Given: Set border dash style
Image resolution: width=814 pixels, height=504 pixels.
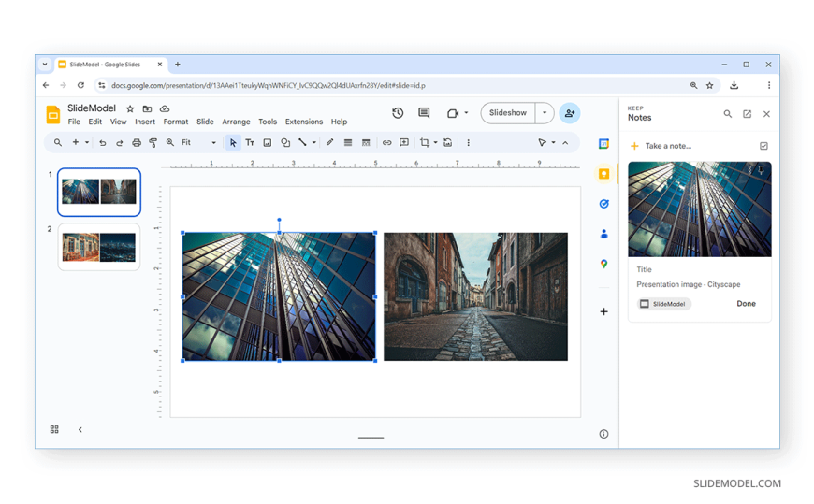Looking at the screenshot, I should coord(366,143).
